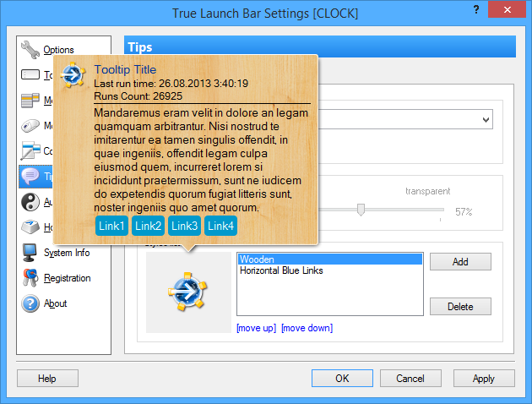This screenshot has height=404, width=532.
Task: Expand the dropdown arrow under Tips header
Action: [486, 119]
